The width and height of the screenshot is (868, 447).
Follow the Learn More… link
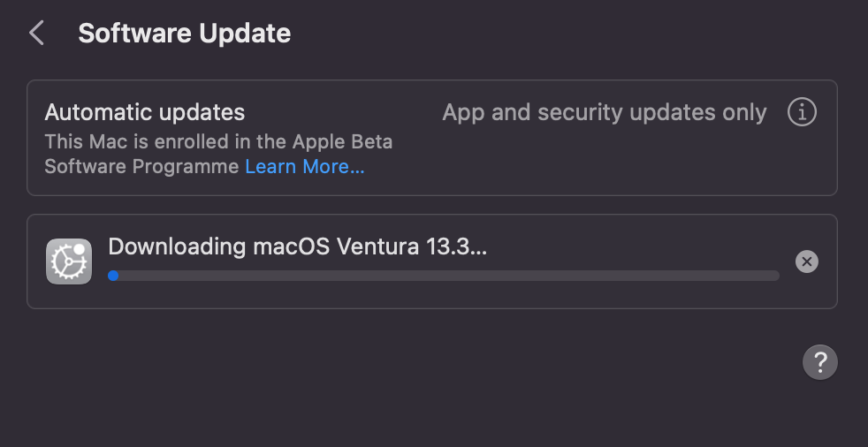coord(304,167)
